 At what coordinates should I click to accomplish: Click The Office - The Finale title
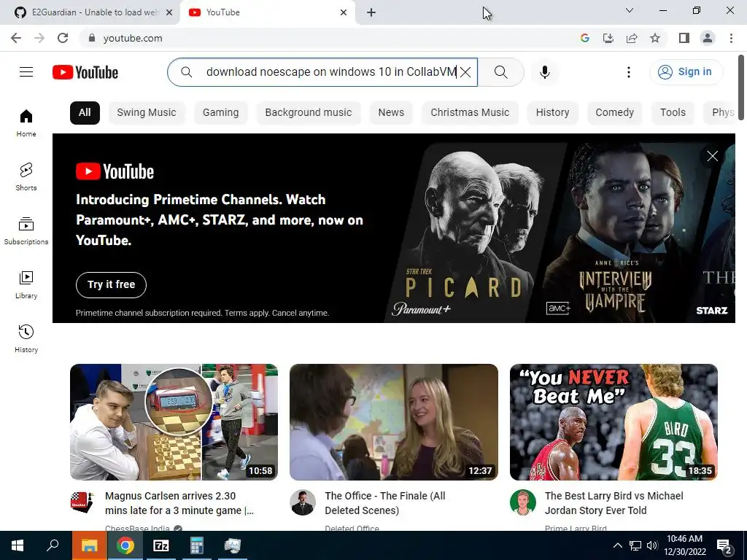coord(385,503)
